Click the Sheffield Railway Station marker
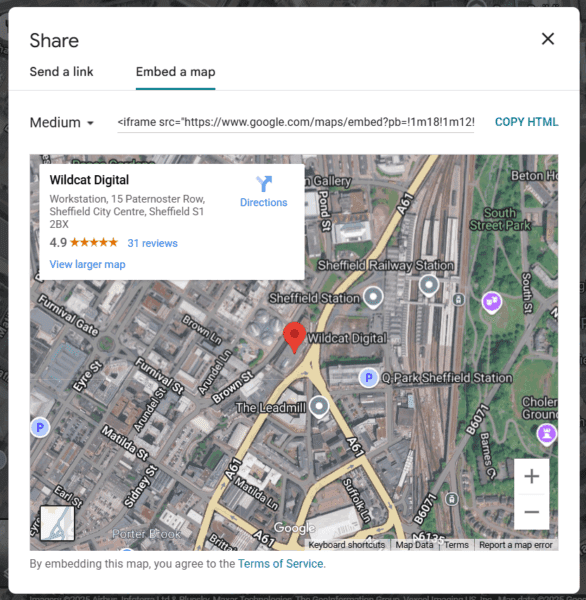586x600 pixels. (x=429, y=286)
